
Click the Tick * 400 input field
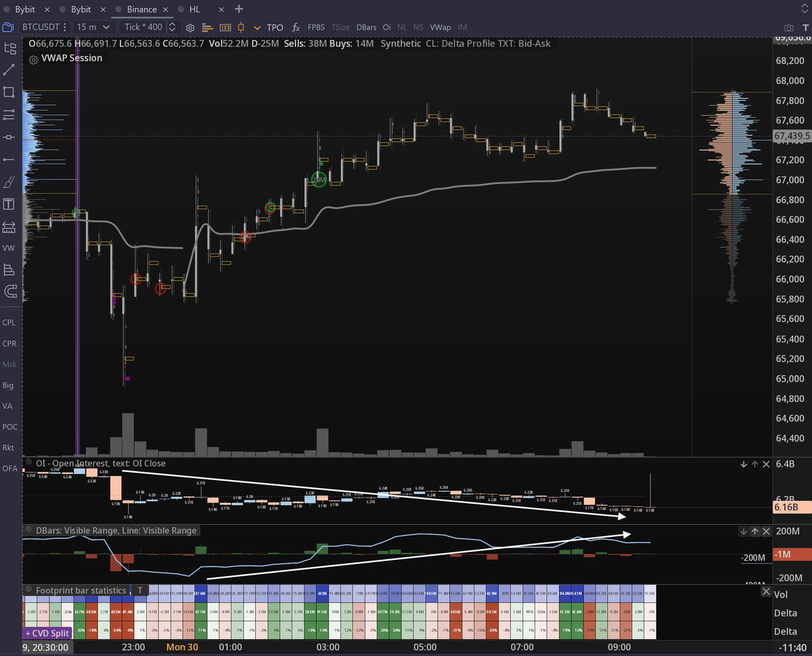coord(143,27)
